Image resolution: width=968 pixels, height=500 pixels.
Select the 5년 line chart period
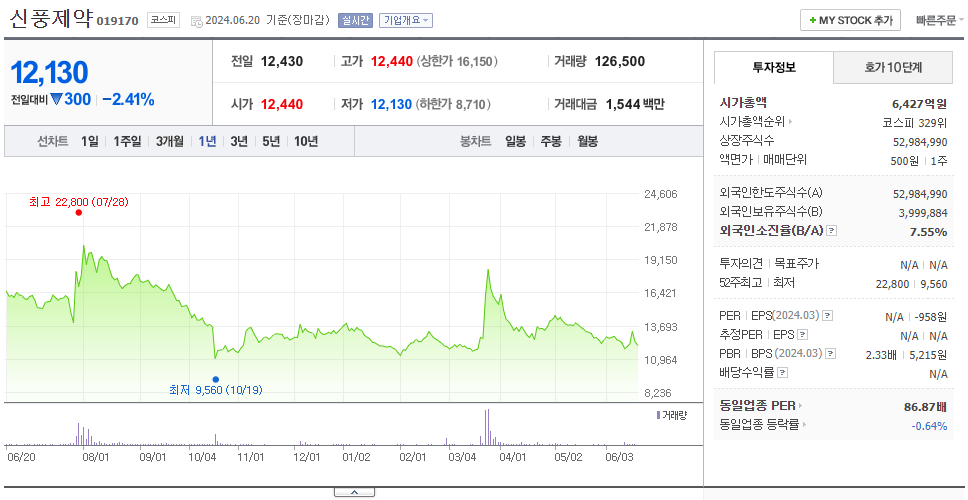coord(271,141)
